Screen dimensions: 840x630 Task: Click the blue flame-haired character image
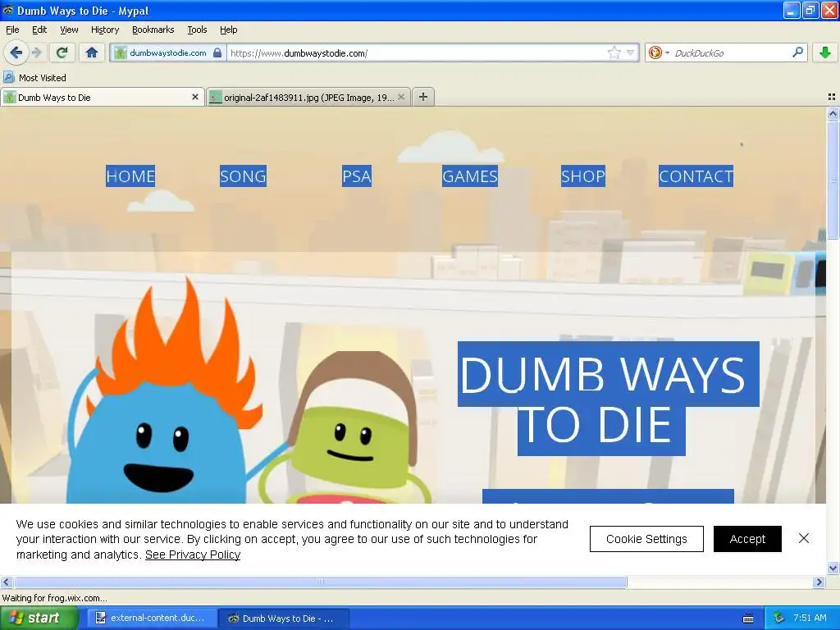(x=164, y=391)
